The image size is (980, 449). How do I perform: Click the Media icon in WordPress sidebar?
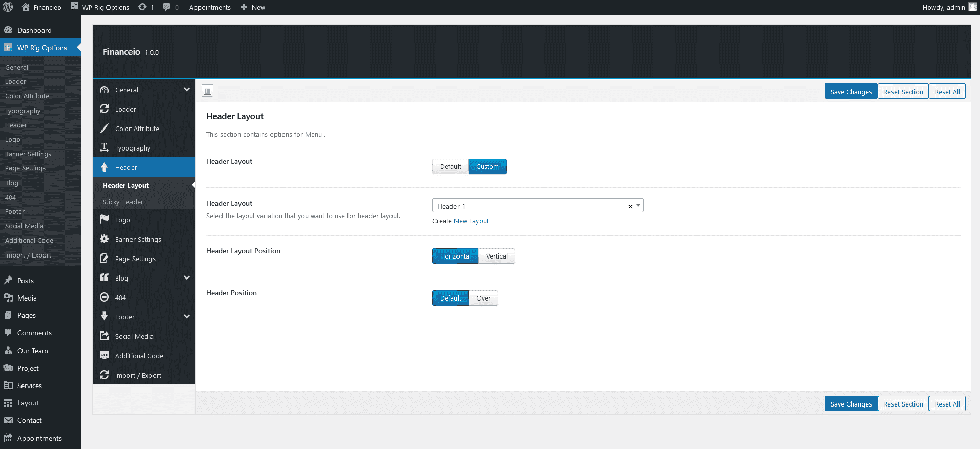(8, 298)
